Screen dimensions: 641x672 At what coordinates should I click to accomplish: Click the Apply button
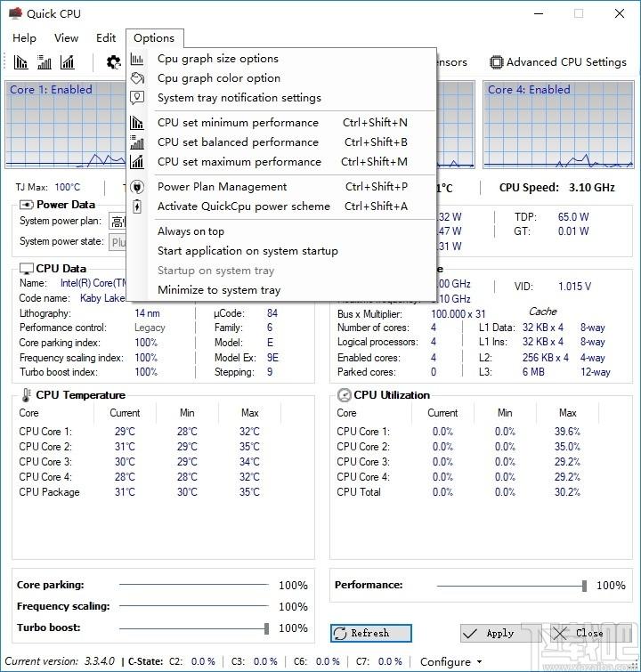499,634
